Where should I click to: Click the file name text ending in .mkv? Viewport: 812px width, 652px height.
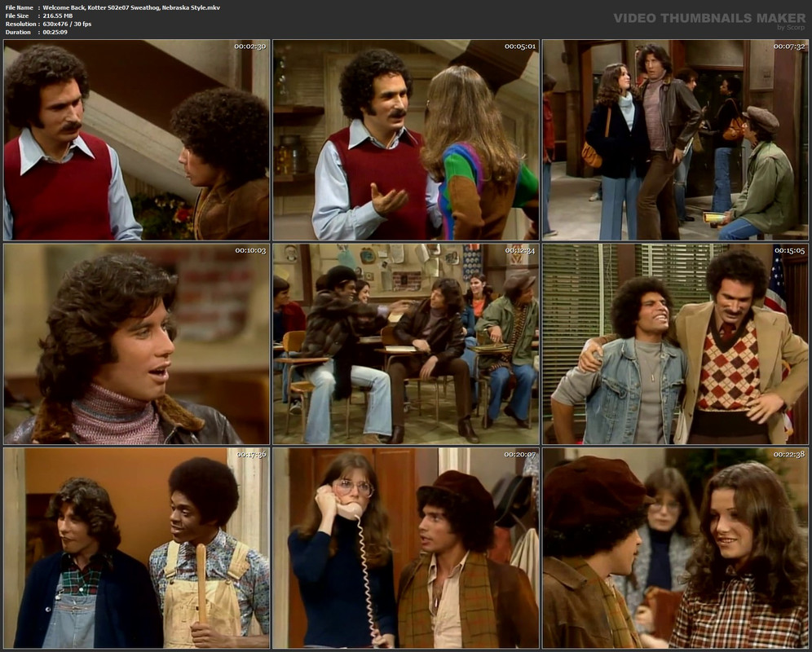(131, 8)
